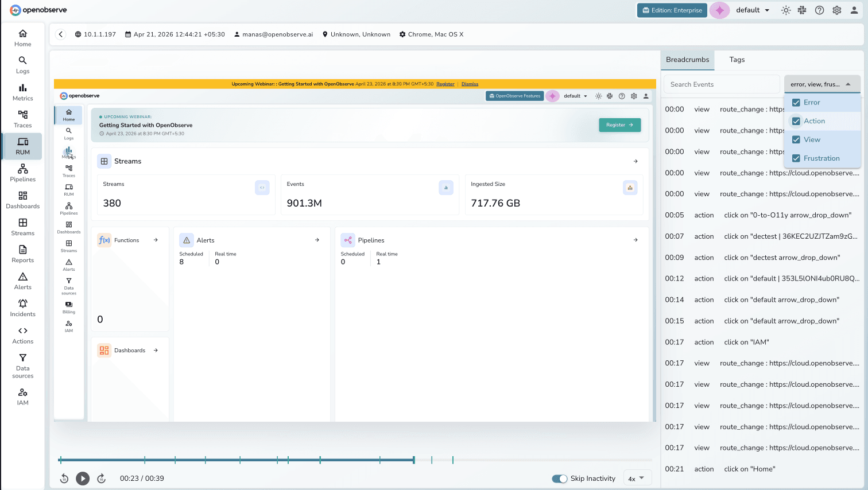Toggle the light/dark theme with the sun icon
Image resolution: width=868 pixels, height=490 pixels.
point(786,10)
